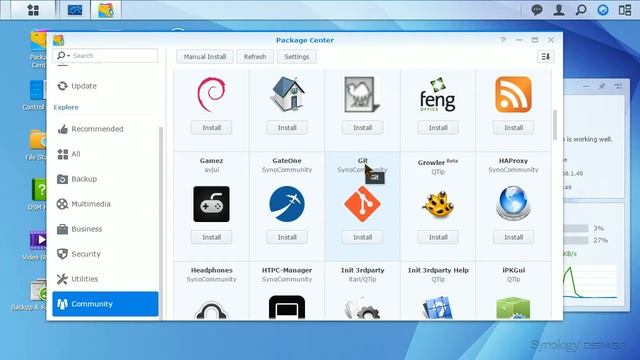Open Package Center Settings
The image size is (640, 360).
tap(297, 57)
